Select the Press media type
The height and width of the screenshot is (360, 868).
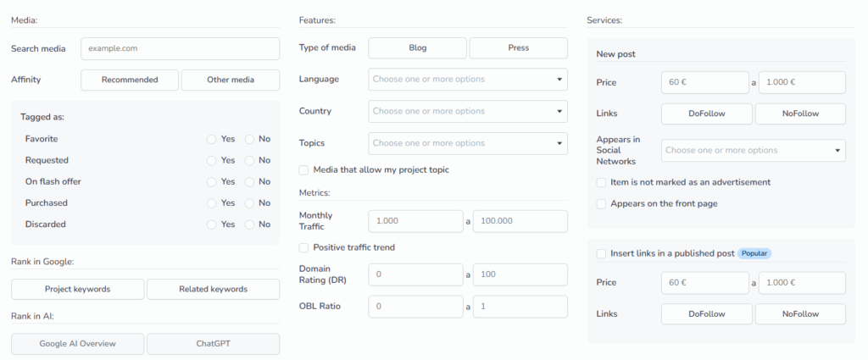(519, 48)
